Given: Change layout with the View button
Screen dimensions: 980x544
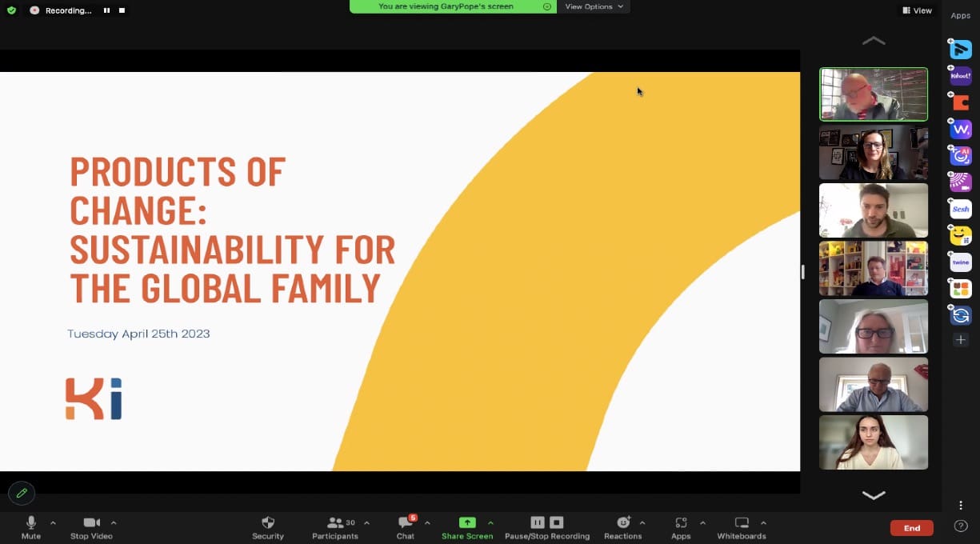Looking at the screenshot, I should (x=917, y=10).
